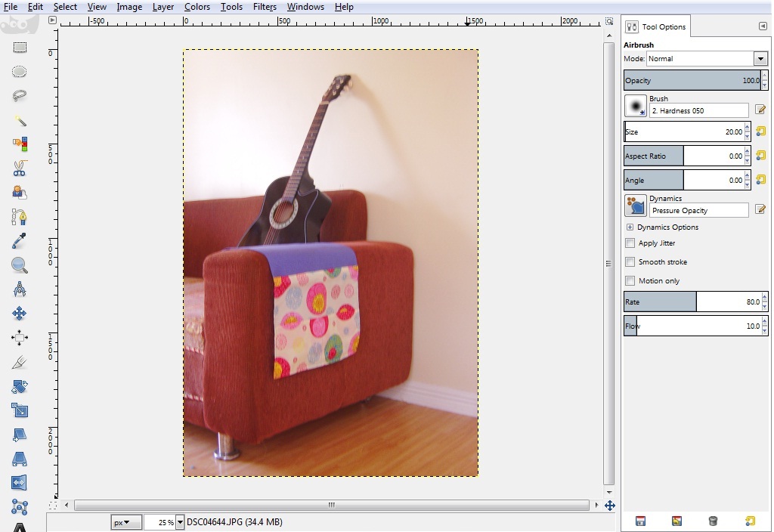Reset brush size to native size
774x532 pixels.
pyautogui.click(x=760, y=131)
